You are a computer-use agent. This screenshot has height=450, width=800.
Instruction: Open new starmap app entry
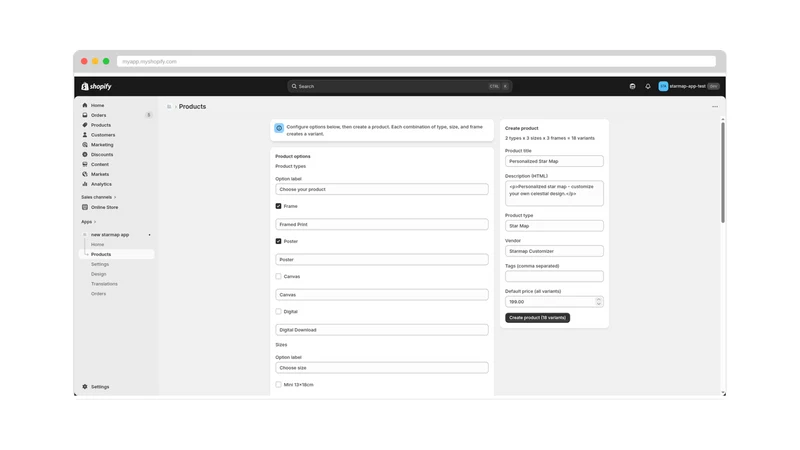[110, 235]
